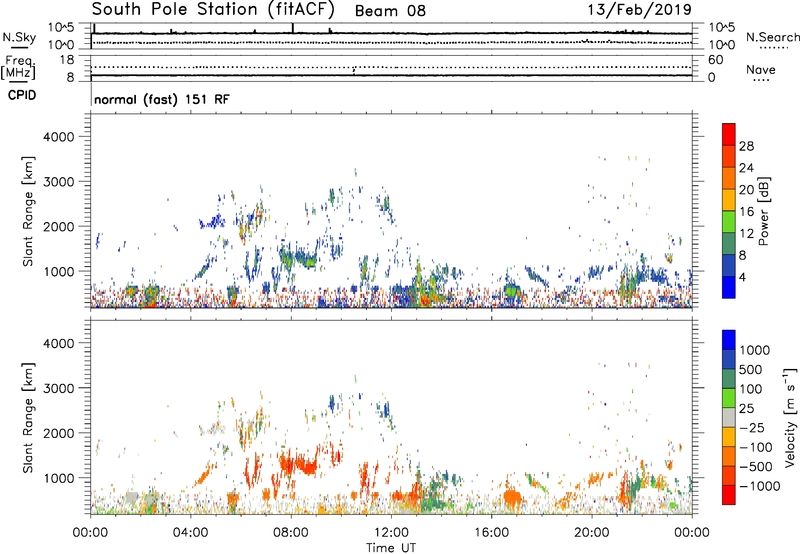Click the "Nave" legend label
This screenshot has height=554, width=800.
(760, 69)
